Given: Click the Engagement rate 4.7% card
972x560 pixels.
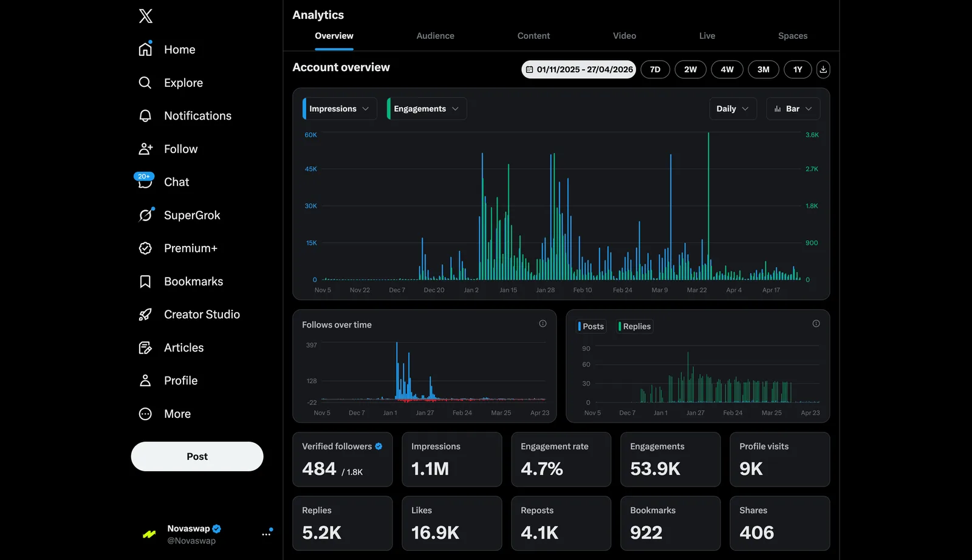Looking at the screenshot, I should [561, 459].
